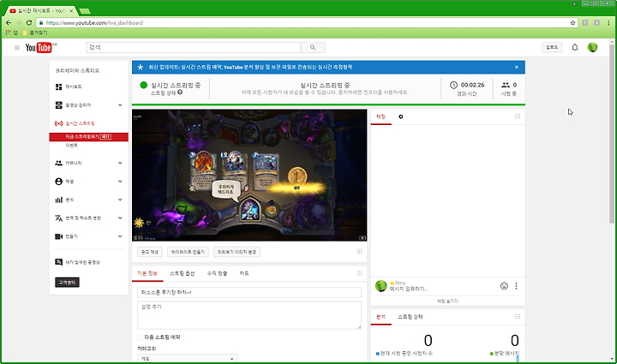The width and height of the screenshot is (617, 364).
Task: Open 분석 analytics bar-chart icon
Action: click(x=58, y=200)
